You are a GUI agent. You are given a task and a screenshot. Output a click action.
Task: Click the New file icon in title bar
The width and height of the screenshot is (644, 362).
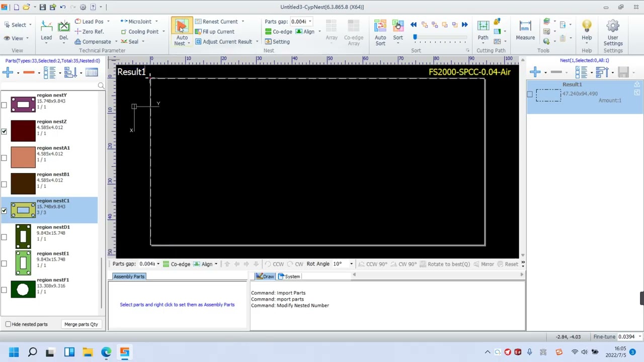point(16,7)
